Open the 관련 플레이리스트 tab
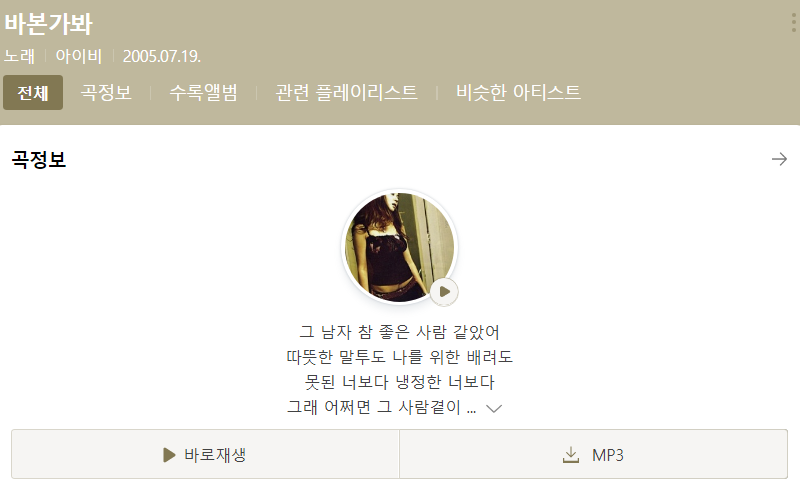This screenshot has height=487, width=800. pyautogui.click(x=346, y=93)
